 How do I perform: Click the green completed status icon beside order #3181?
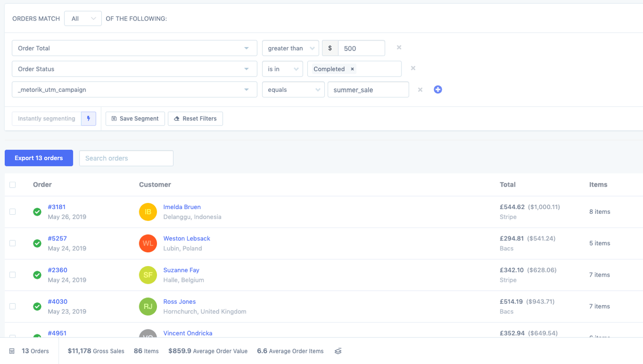[37, 212]
